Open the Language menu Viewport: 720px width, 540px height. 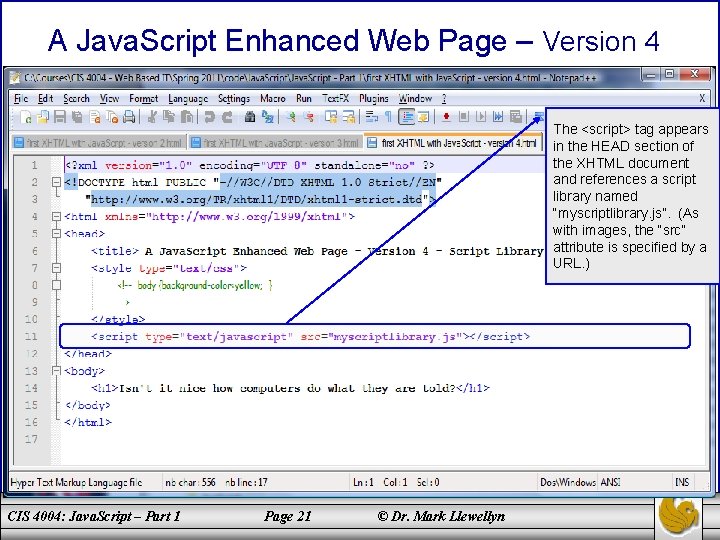pos(188,99)
